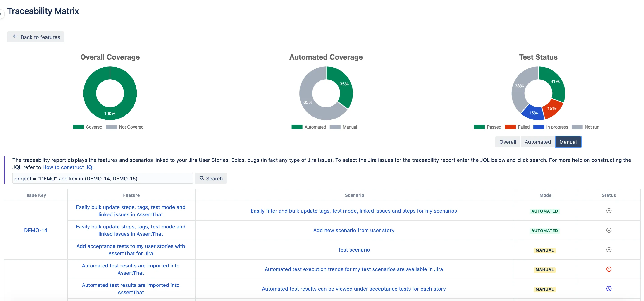The width and height of the screenshot is (644, 301).
Task: Toggle Passed legend swatch in Test Status
Action: [479, 127]
